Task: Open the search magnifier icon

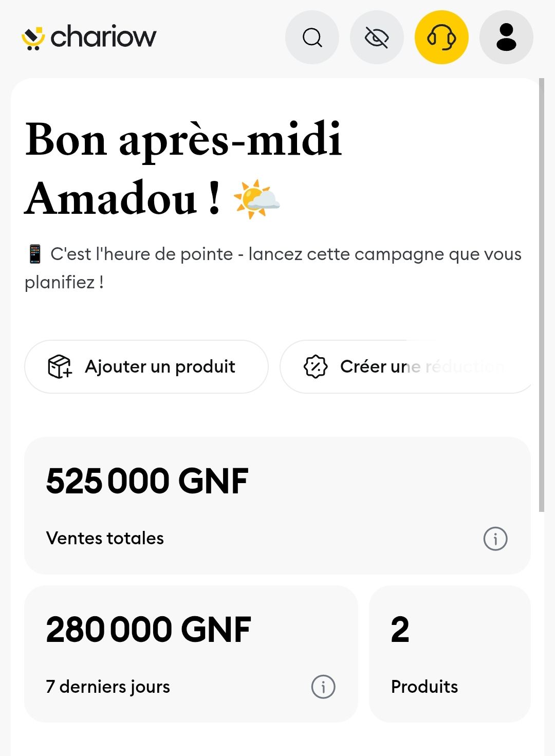Action: (312, 38)
